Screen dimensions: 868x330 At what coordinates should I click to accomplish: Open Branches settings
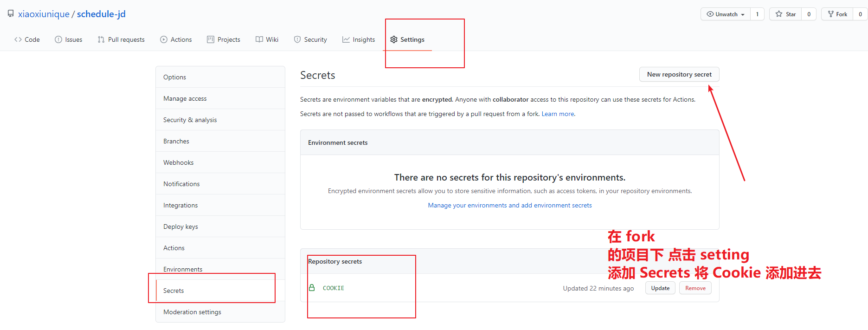coord(220,141)
